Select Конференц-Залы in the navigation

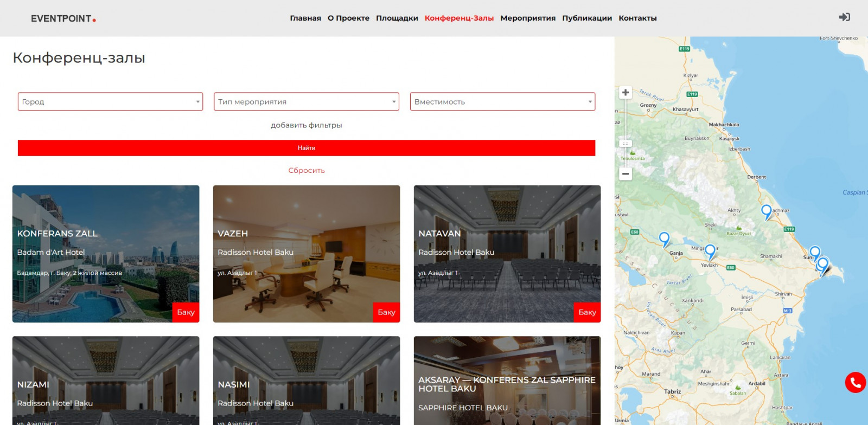coord(459,18)
